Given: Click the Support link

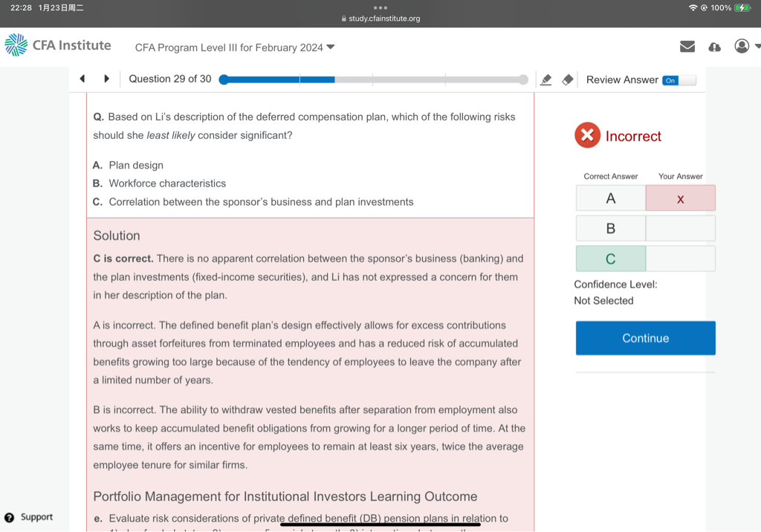Looking at the screenshot, I should (36, 517).
